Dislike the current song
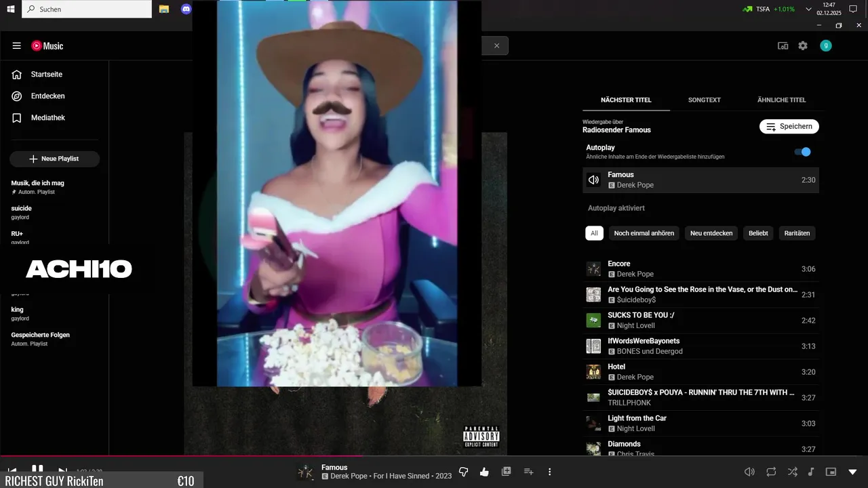Viewport: 868px width, 488px height. coord(463,472)
